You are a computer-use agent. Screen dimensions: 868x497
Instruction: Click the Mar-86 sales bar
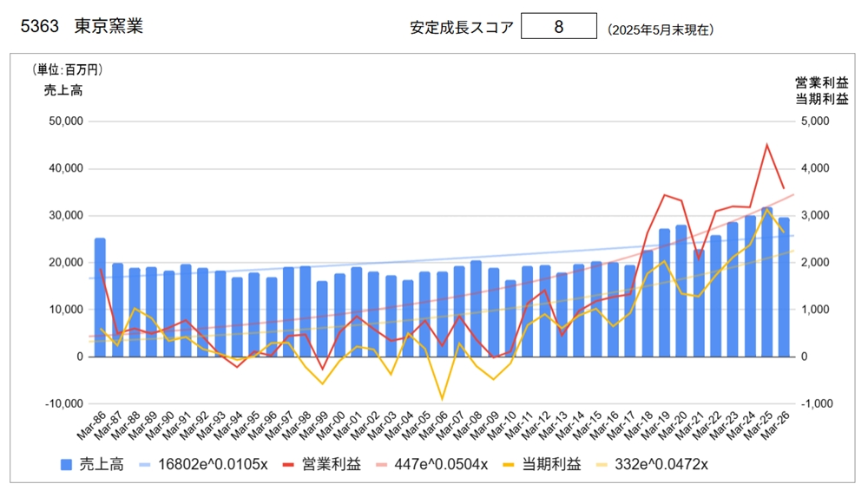pos(100,298)
